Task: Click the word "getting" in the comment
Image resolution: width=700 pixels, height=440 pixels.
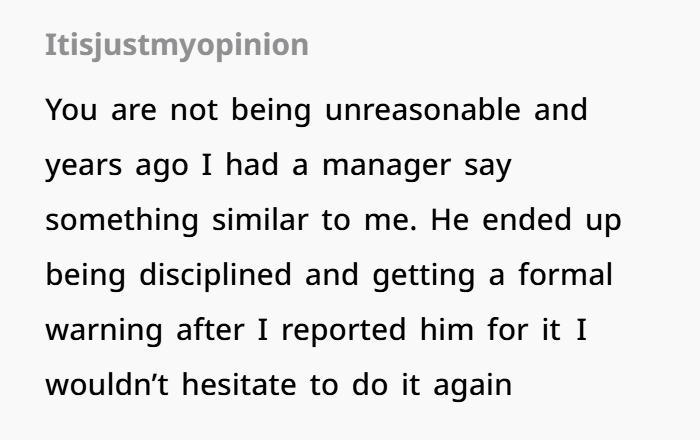Action: click(x=424, y=276)
